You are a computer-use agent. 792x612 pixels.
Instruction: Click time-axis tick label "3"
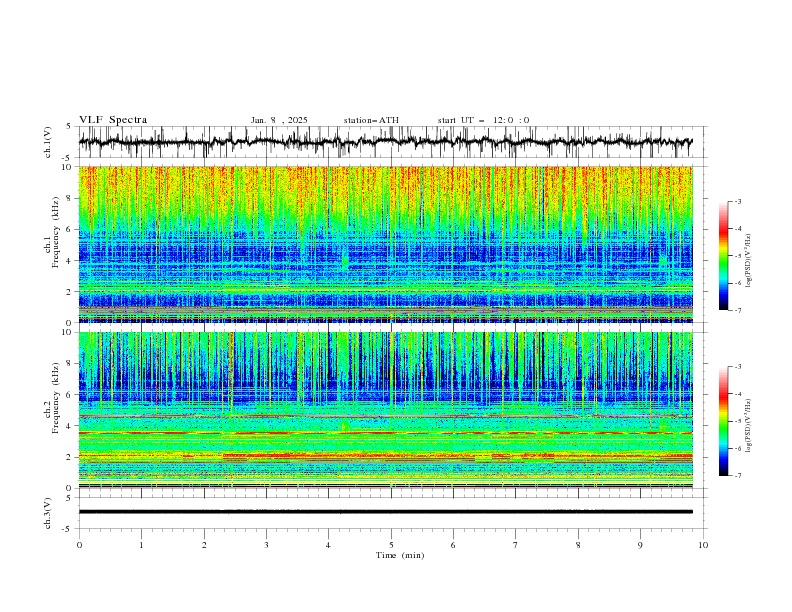(x=266, y=545)
